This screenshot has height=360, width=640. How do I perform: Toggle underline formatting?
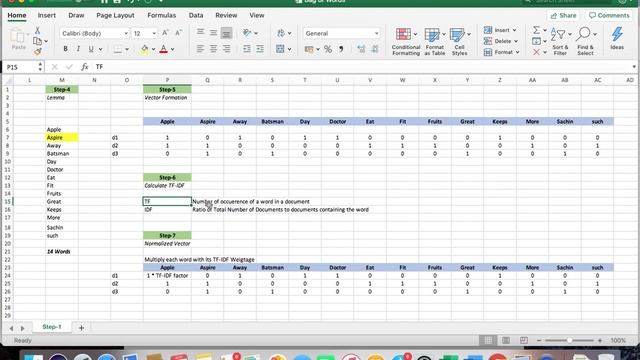(x=91, y=49)
